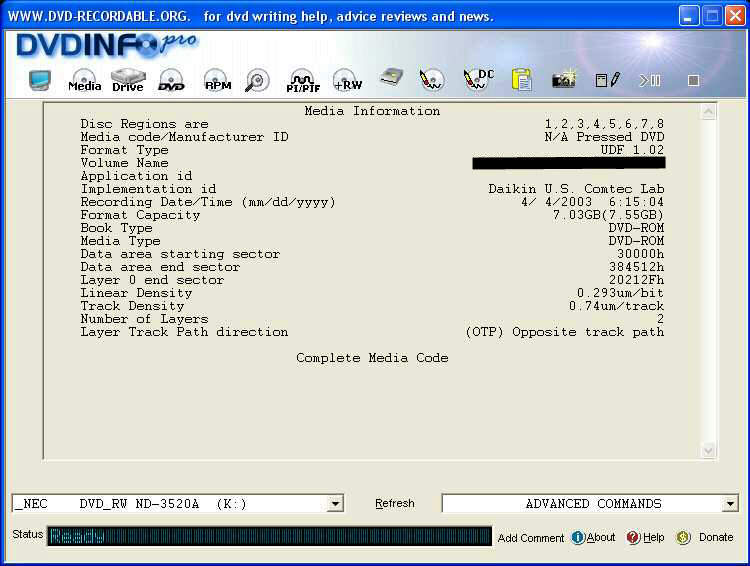Click the '30000h' starting sector value
The width and height of the screenshot is (750, 566).
coord(640,254)
